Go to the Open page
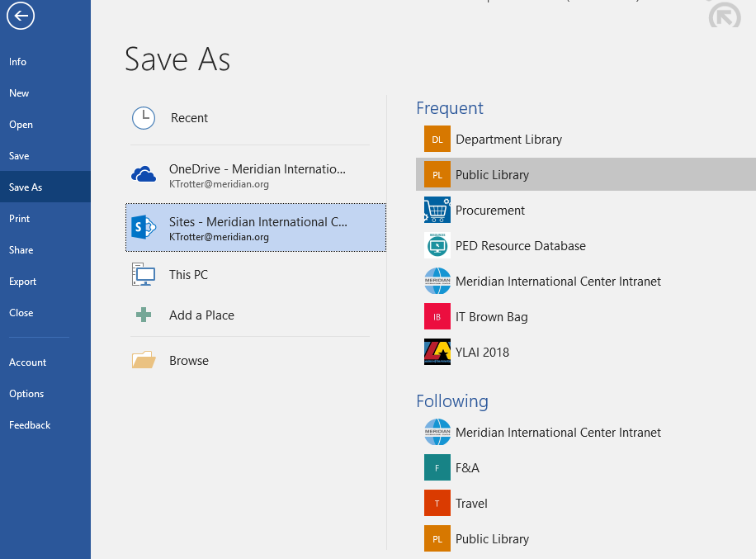This screenshot has width=756, height=559. tap(21, 125)
